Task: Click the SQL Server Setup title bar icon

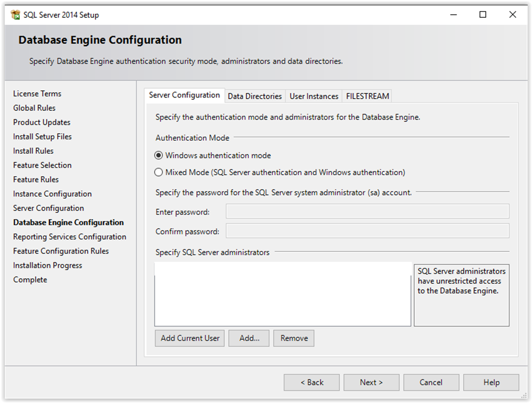Action: [15, 15]
